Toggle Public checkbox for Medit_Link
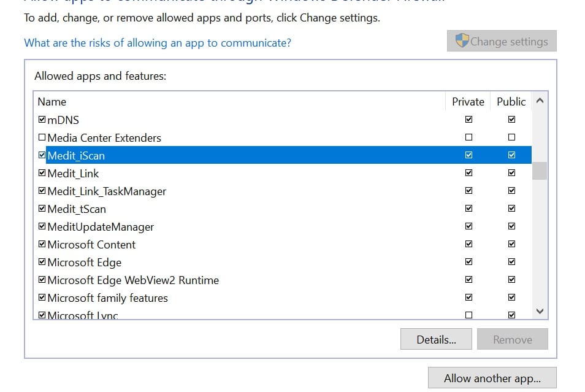 point(511,173)
